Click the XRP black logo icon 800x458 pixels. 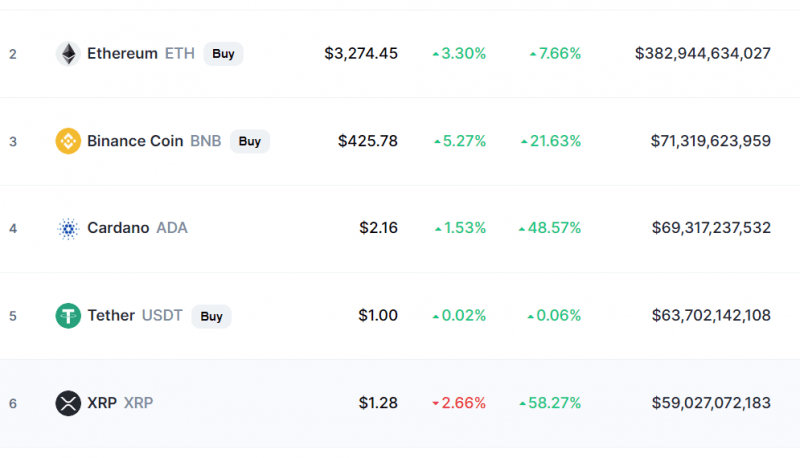point(68,403)
